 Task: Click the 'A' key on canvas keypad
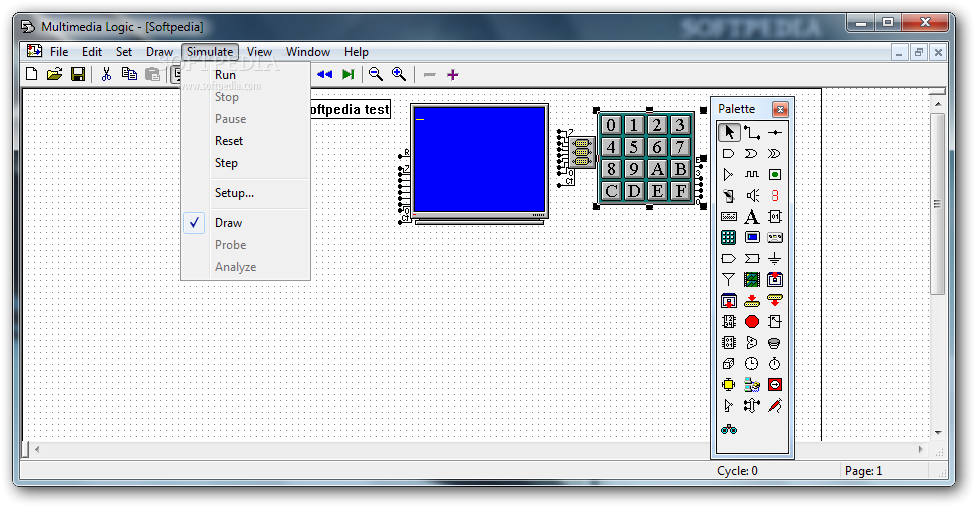657,169
